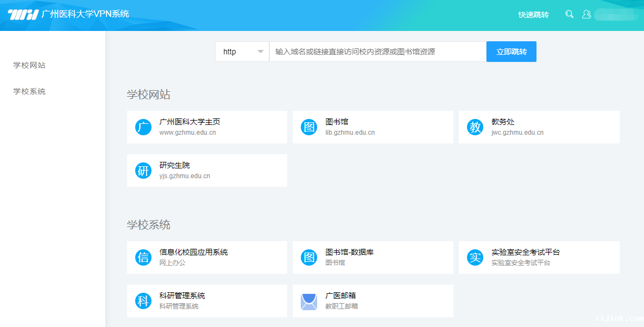644x327 pixels.
Task: Click the 教务处 round icon
Action: click(475, 127)
